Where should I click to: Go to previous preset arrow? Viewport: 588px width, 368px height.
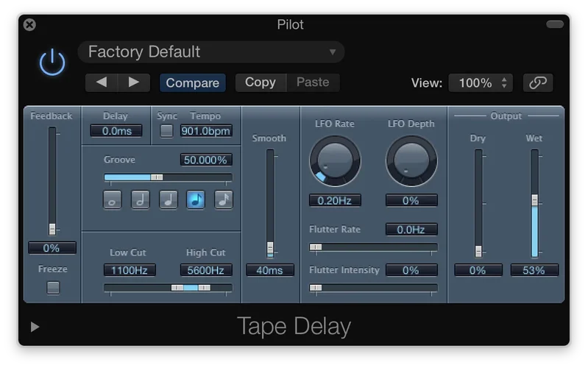click(x=102, y=82)
